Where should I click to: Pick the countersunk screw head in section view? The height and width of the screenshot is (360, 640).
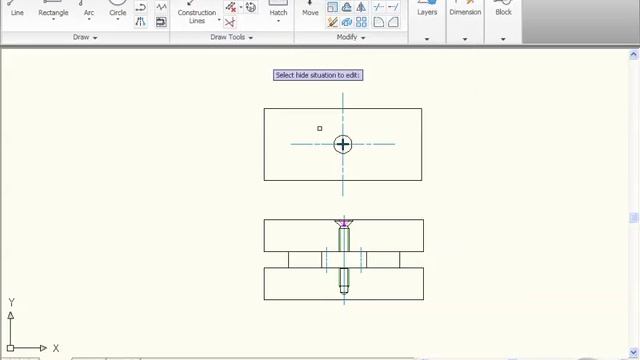pos(344,223)
